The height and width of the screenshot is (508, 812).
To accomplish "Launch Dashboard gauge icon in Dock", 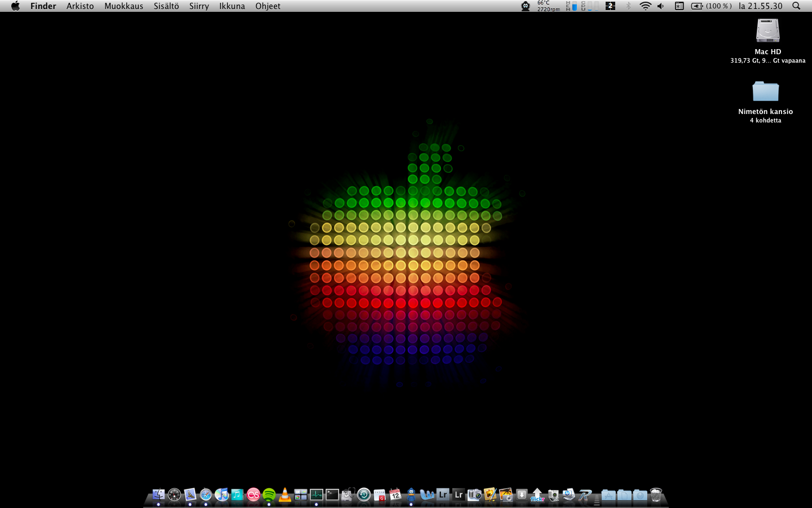I will pos(174,495).
